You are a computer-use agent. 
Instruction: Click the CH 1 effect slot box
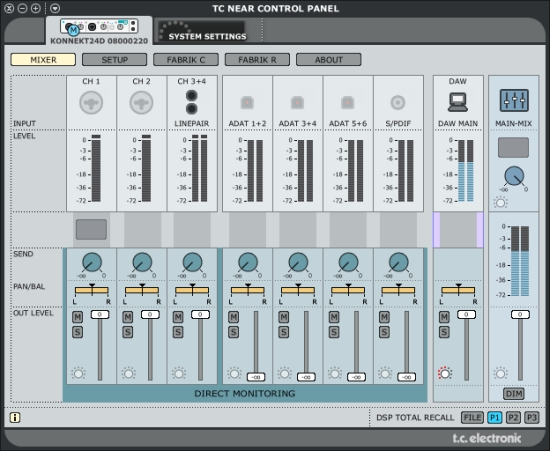click(x=91, y=229)
